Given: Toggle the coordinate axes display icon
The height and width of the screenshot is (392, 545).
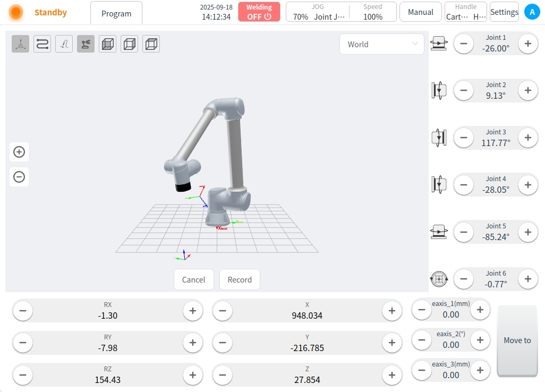Looking at the screenshot, I should (21, 44).
